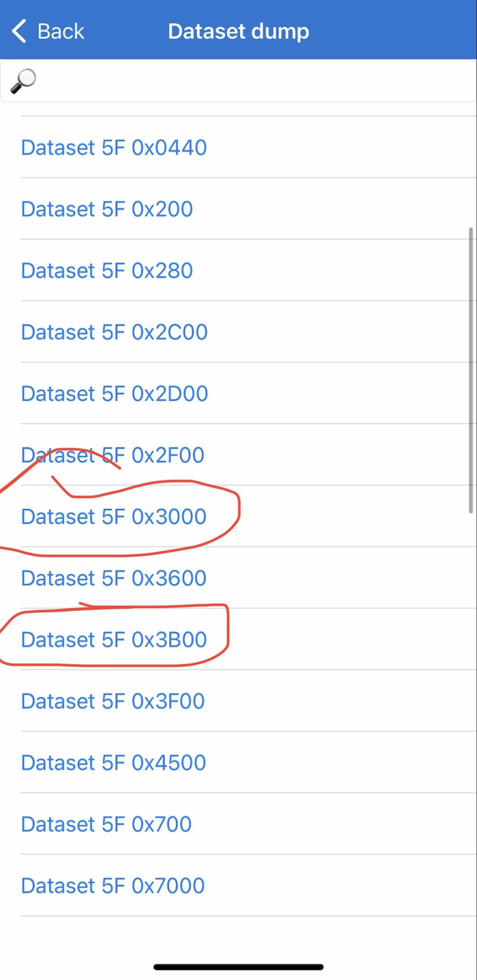Click the magnifying glass search icon
The image size is (477, 980).
click(x=23, y=81)
